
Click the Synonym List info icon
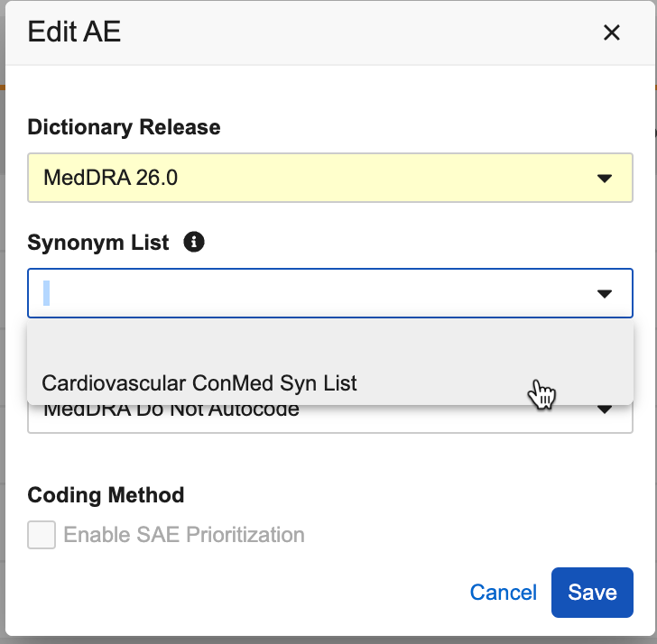pos(193,243)
